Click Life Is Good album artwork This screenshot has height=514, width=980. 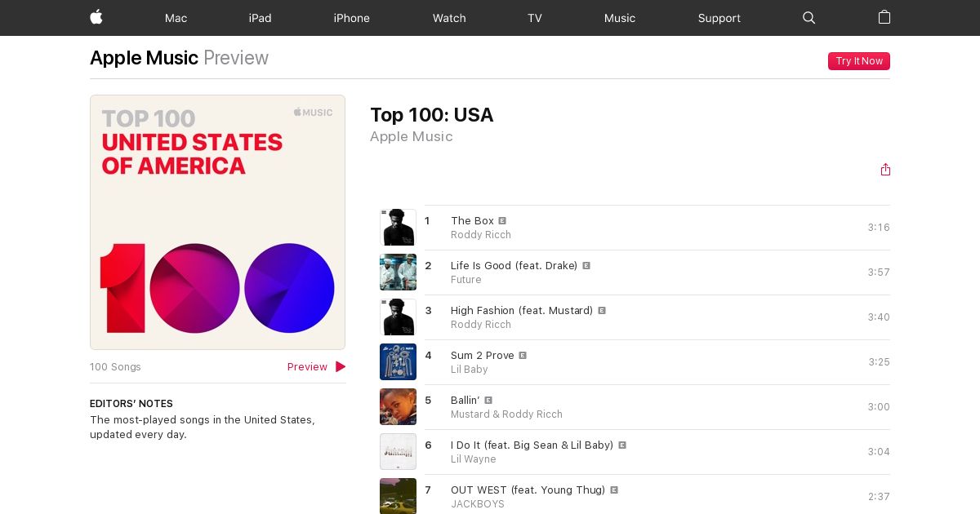[398, 273]
